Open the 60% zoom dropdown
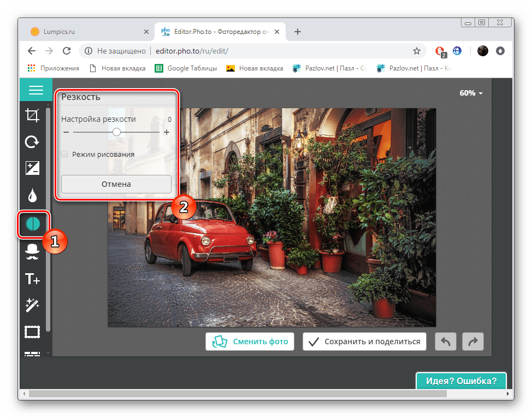 click(x=471, y=93)
